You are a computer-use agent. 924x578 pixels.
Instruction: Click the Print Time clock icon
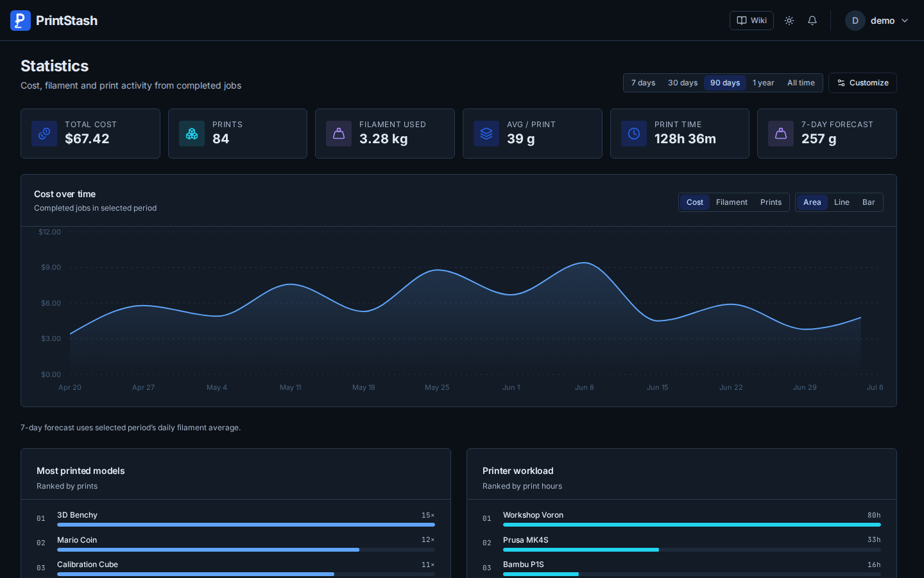634,134
